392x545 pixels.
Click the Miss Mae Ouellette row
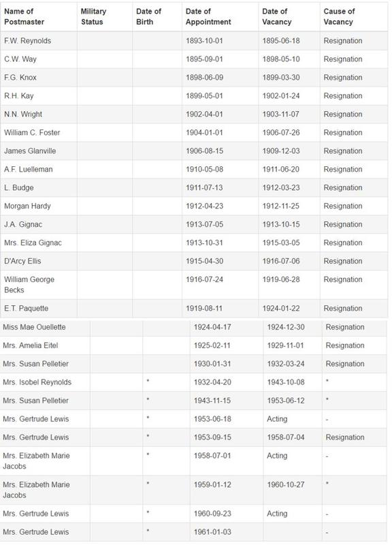193,327
